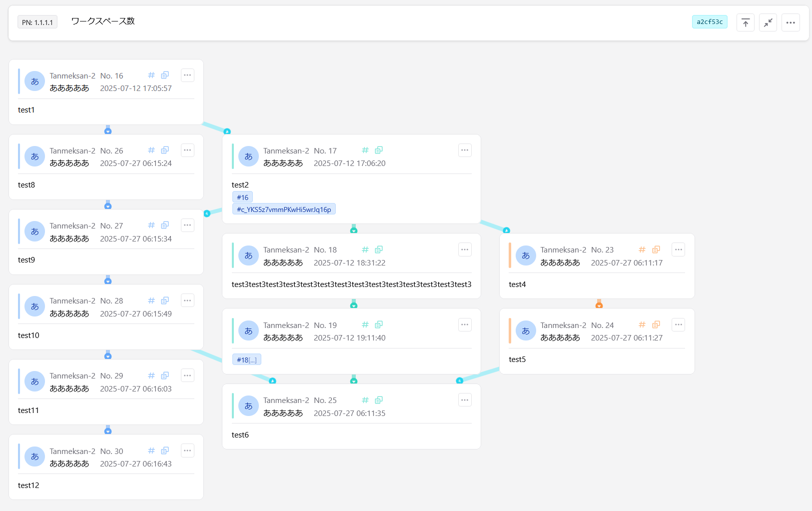The height and width of the screenshot is (511, 812).
Task: Open the #c_YKS5z7vmmPKwHi5wrJq16p tag link
Action: click(x=284, y=209)
